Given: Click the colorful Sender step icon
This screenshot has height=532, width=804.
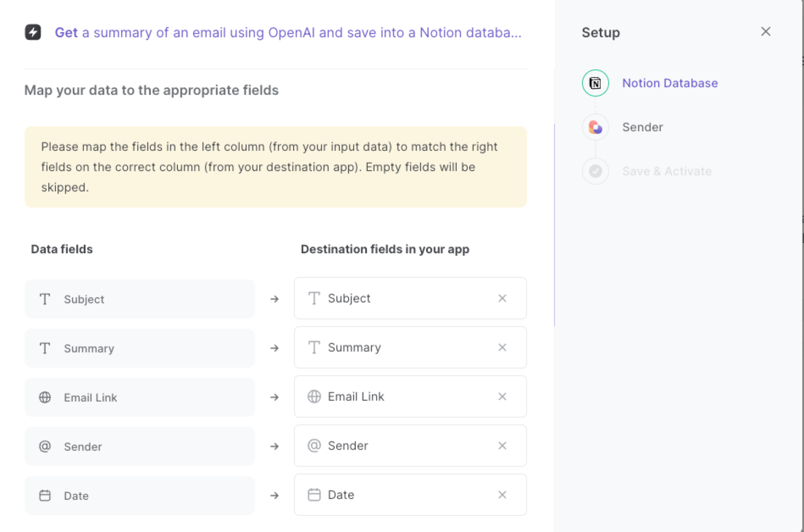Looking at the screenshot, I should (x=595, y=127).
